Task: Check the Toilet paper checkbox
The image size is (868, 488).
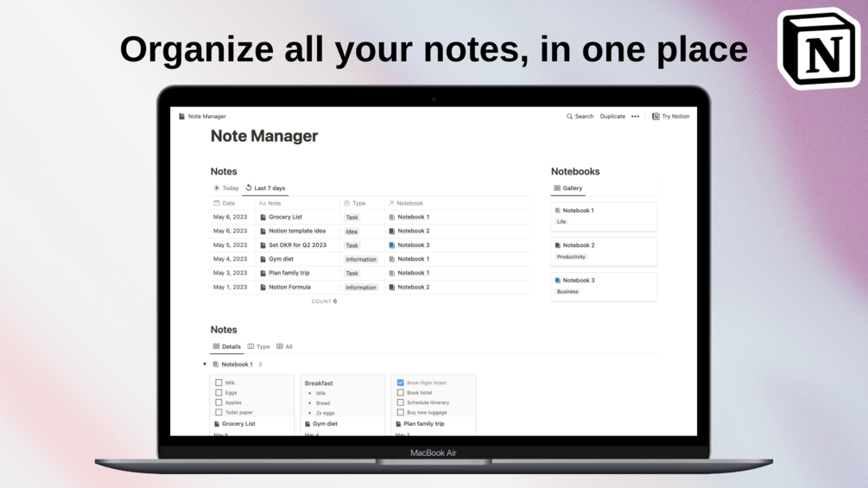Action: pos(219,412)
